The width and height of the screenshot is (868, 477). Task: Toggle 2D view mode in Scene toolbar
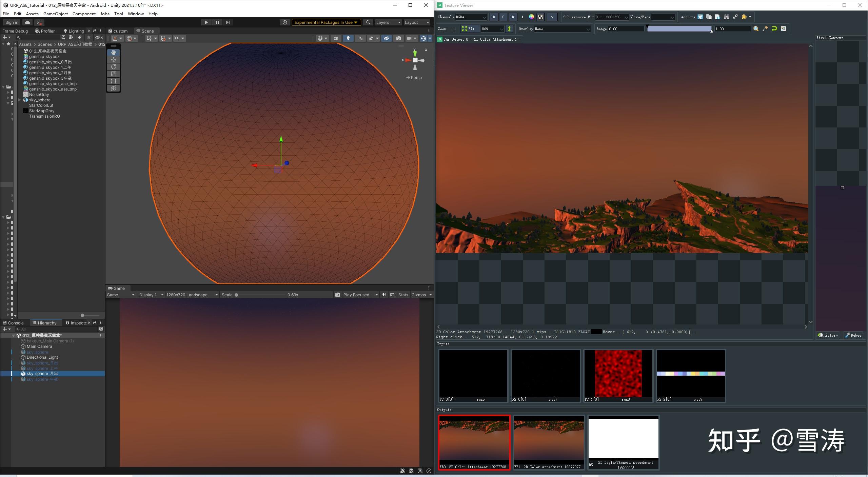335,38
